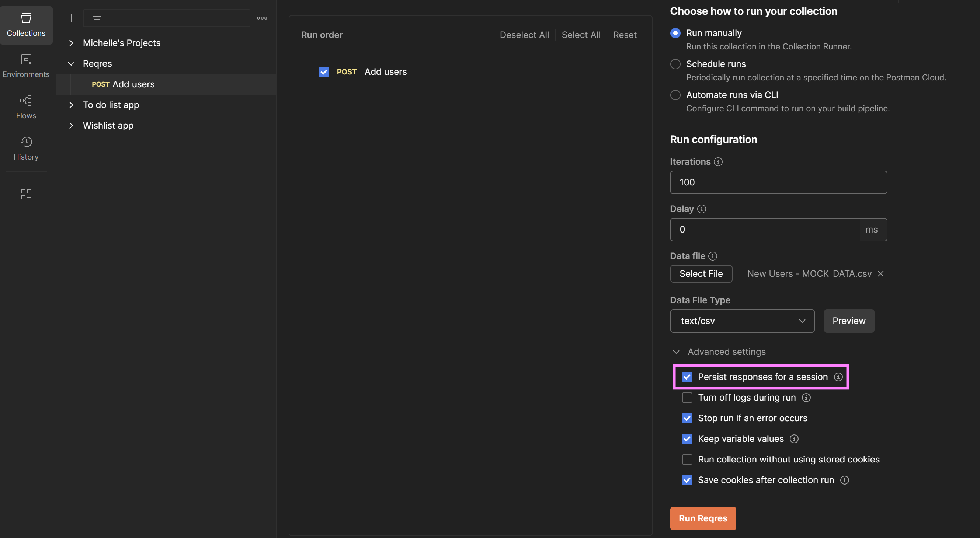Click the Michelle's Projects collection name
Screen dimensions: 980x538
tap(122, 43)
